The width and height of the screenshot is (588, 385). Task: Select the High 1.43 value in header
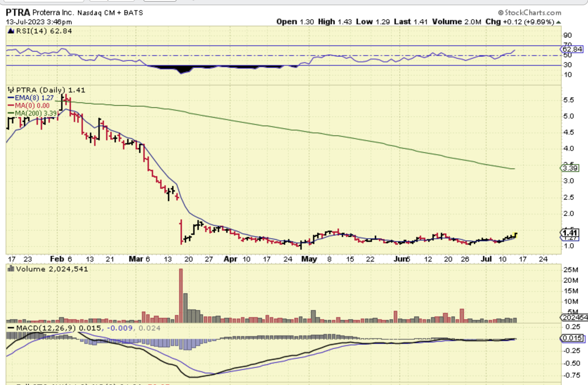click(x=335, y=22)
